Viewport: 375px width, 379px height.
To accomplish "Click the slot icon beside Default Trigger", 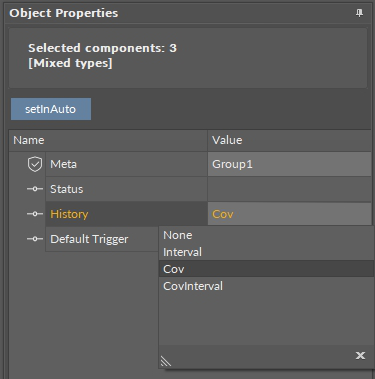I will point(35,239).
